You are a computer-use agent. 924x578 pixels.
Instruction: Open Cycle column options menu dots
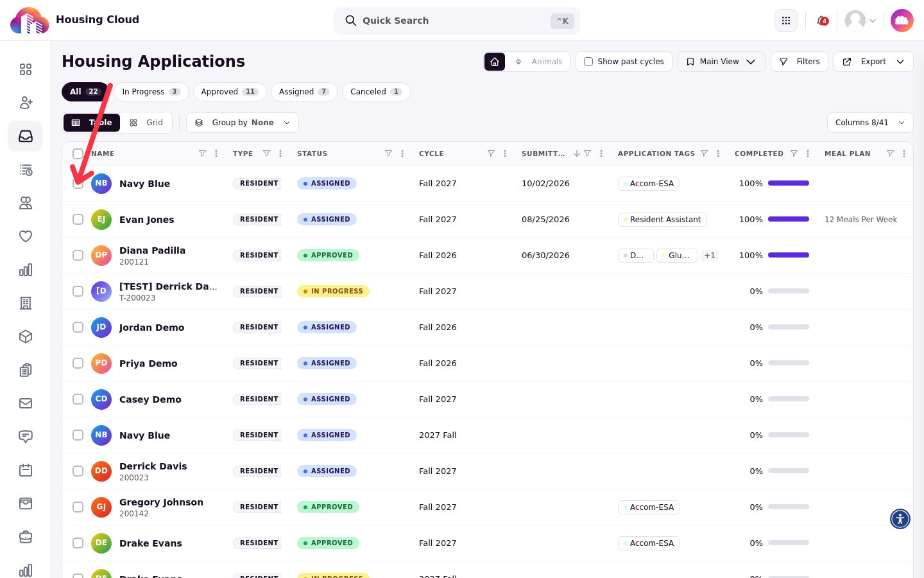point(505,153)
